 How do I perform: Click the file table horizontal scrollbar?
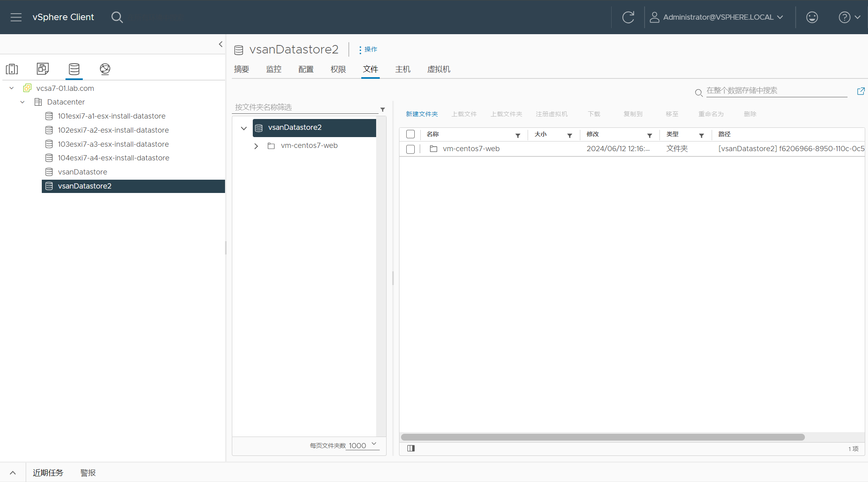(x=603, y=437)
